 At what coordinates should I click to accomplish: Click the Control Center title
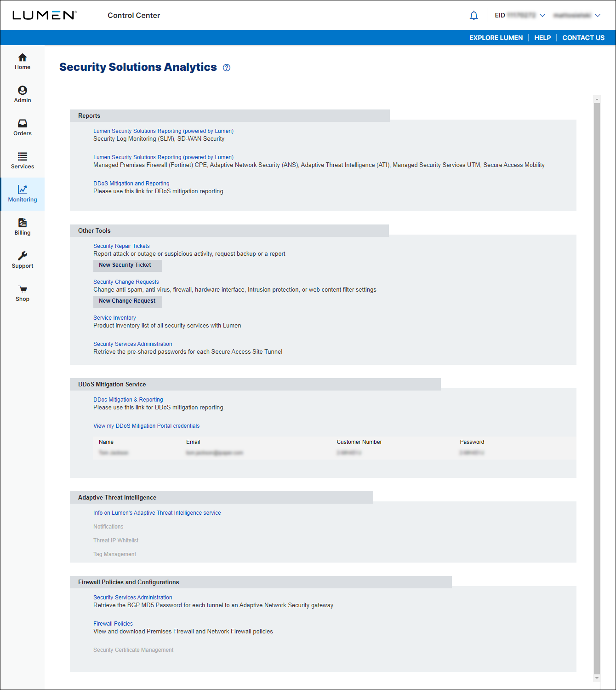click(134, 15)
